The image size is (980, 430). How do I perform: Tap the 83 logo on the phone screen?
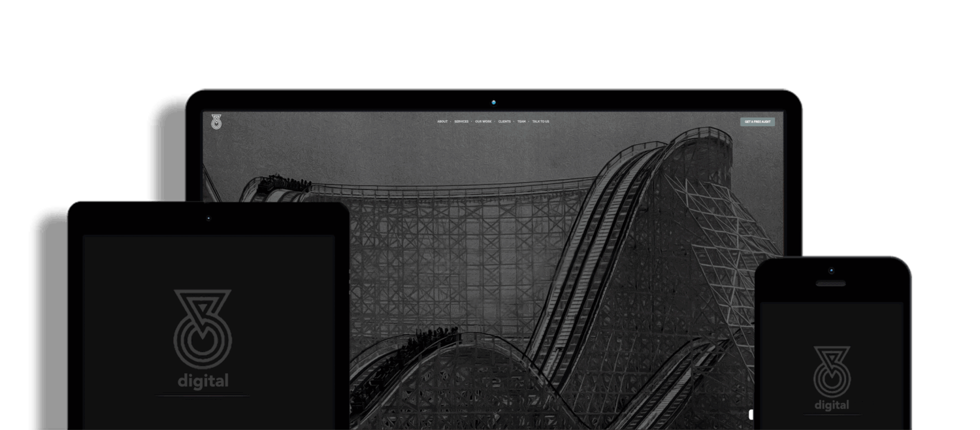(832, 371)
